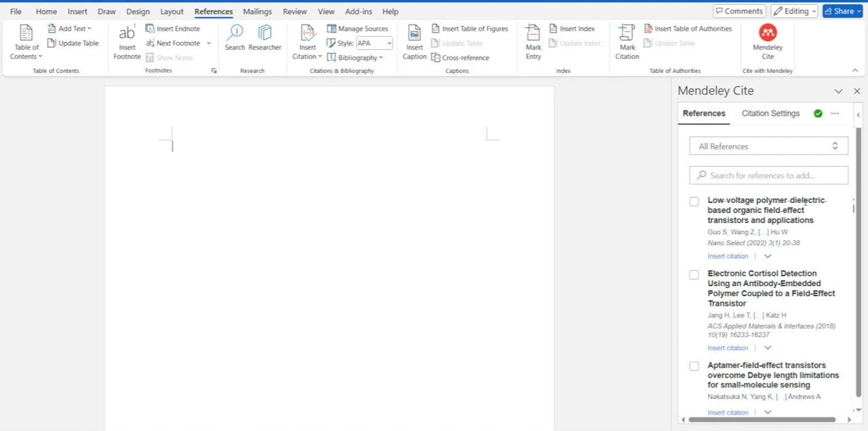This screenshot has width=868, height=431.
Task: Open the Layout ribbon tab
Action: coord(172,12)
